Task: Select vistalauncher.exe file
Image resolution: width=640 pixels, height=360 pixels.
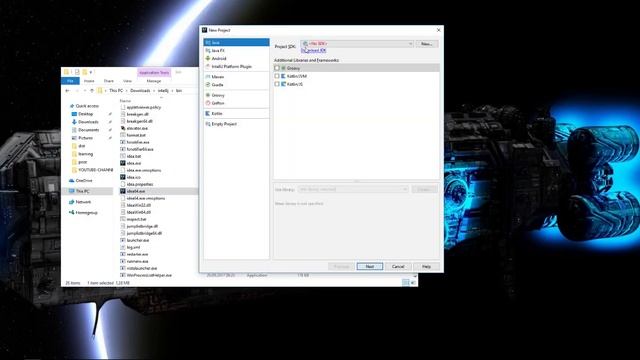Action: [142, 269]
